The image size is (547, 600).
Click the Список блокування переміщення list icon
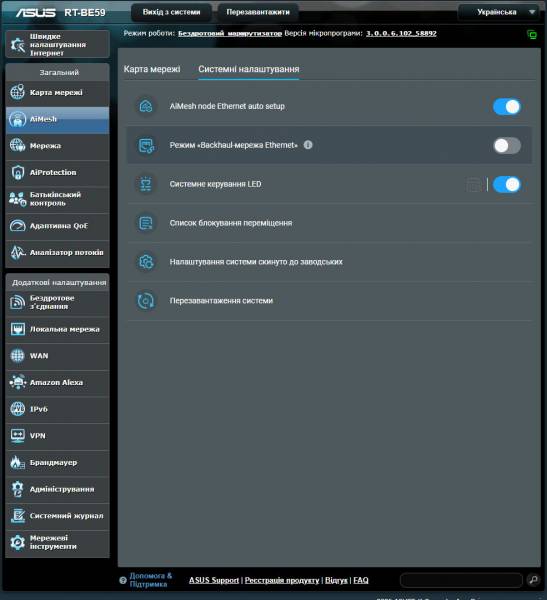[x=146, y=223]
